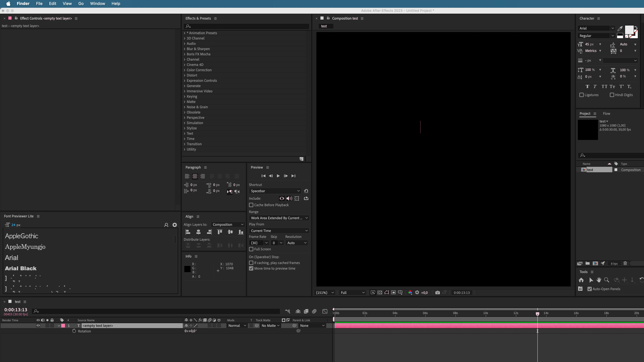Screen dimensions: 644x362
Task: Open the Full resolution dropdown
Action: 352,292
